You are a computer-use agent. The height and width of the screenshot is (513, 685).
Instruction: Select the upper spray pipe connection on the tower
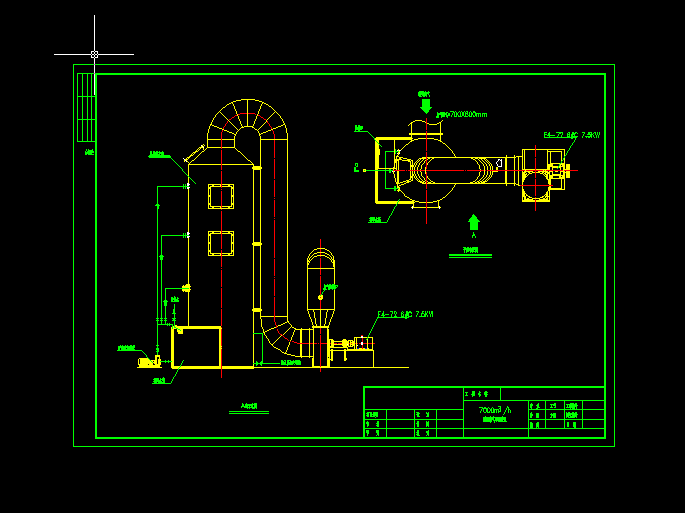point(187,187)
